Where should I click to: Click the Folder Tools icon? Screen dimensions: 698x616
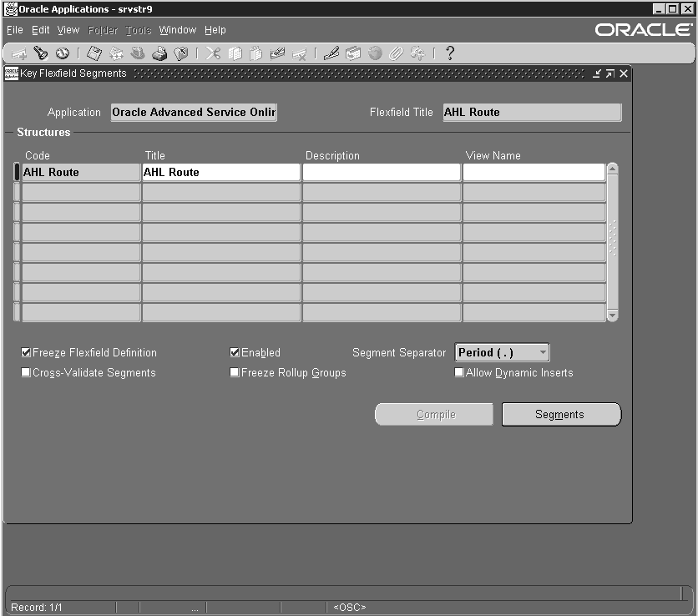417,53
